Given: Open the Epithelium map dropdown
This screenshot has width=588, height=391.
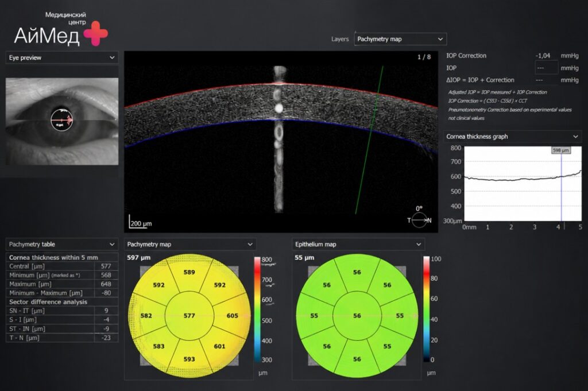Looking at the screenshot, I should coord(358,245).
